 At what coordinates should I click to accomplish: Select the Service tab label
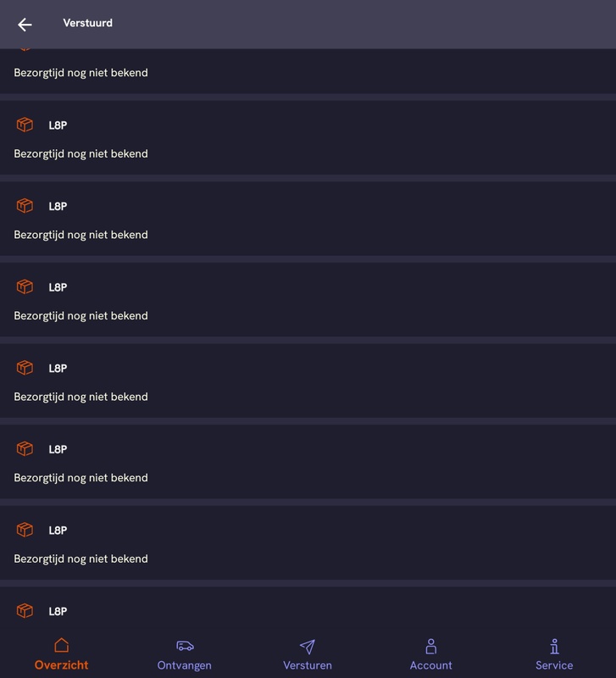[554, 665]
